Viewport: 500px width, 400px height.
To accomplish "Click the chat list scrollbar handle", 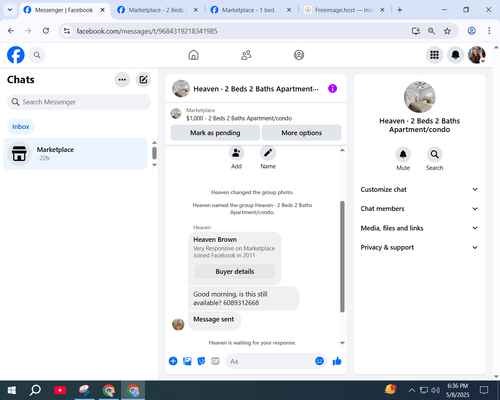I will pos(154,153).
